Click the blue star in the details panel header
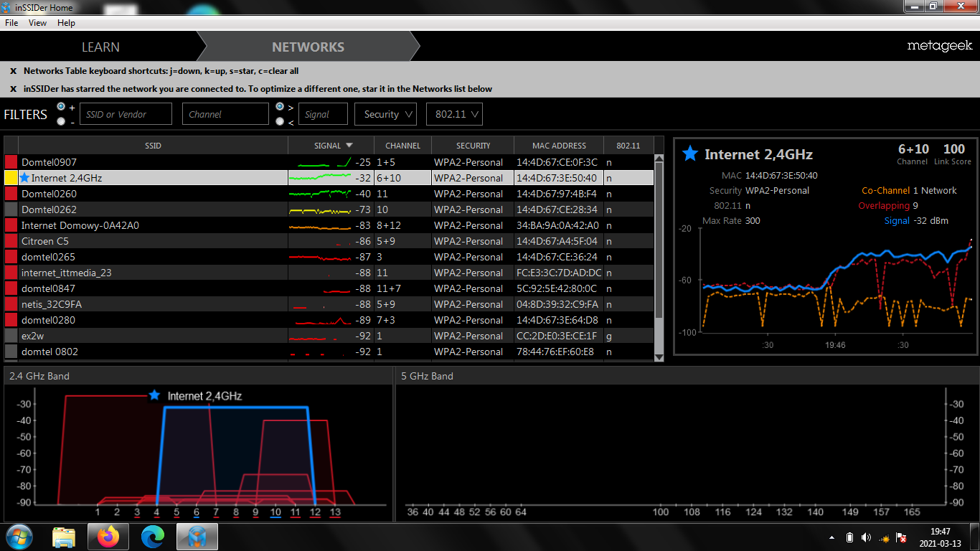Image resolution: width=980 pixels, height=551 pixels. click(689, 154)
